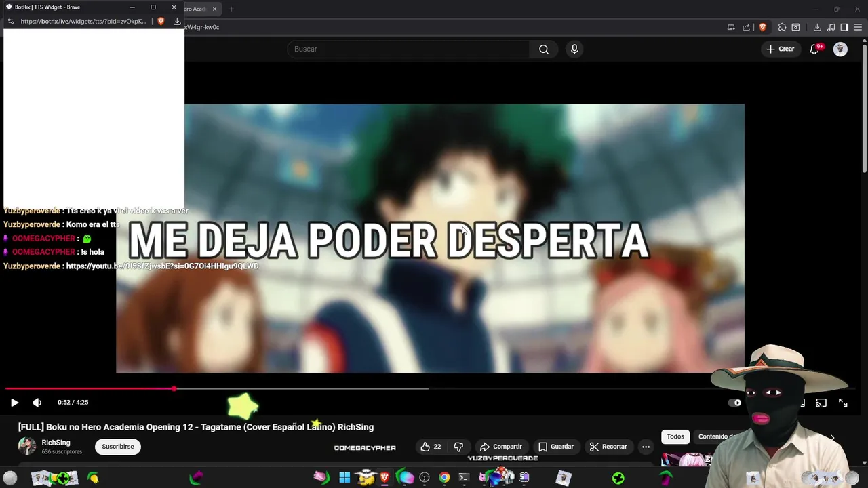Click the YouTube Buscar search field
This screenshot has height=488, width=868.
(x=408, y=49)
